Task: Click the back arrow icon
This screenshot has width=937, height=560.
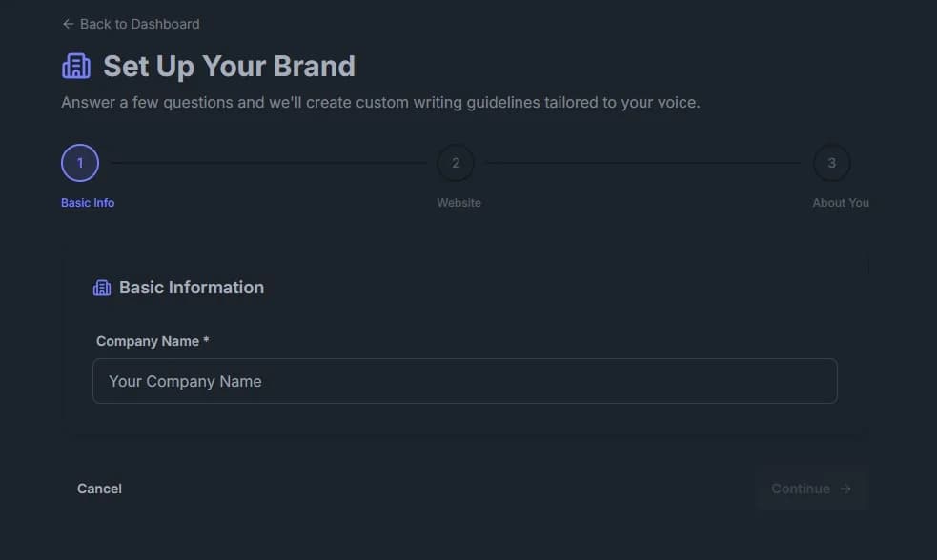Action: (67, 24)
